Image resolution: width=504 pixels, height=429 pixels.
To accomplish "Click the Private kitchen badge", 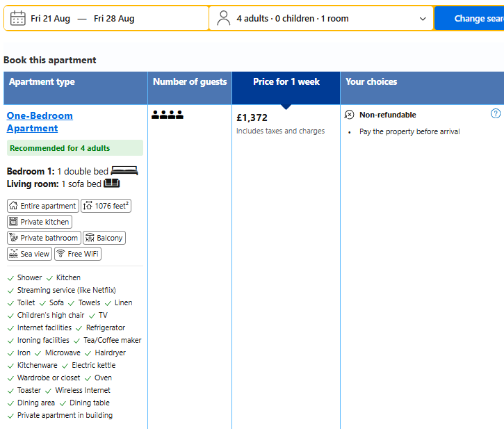I will [x=40, y=222].
